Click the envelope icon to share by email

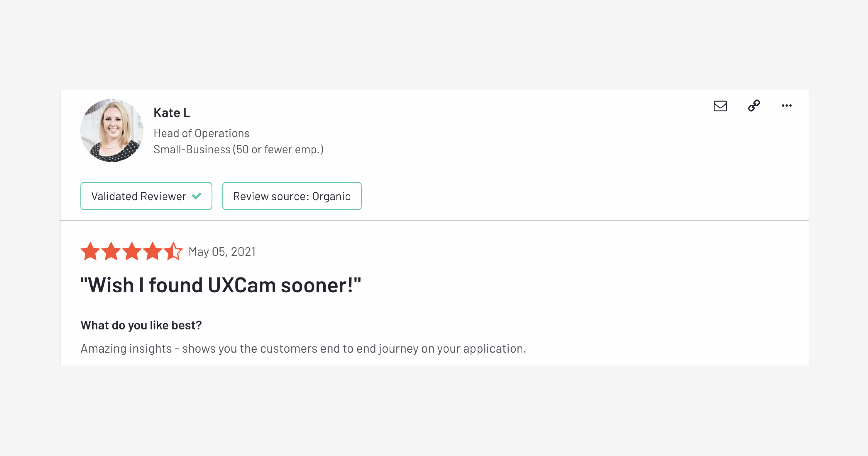click(x=720, y=106)
